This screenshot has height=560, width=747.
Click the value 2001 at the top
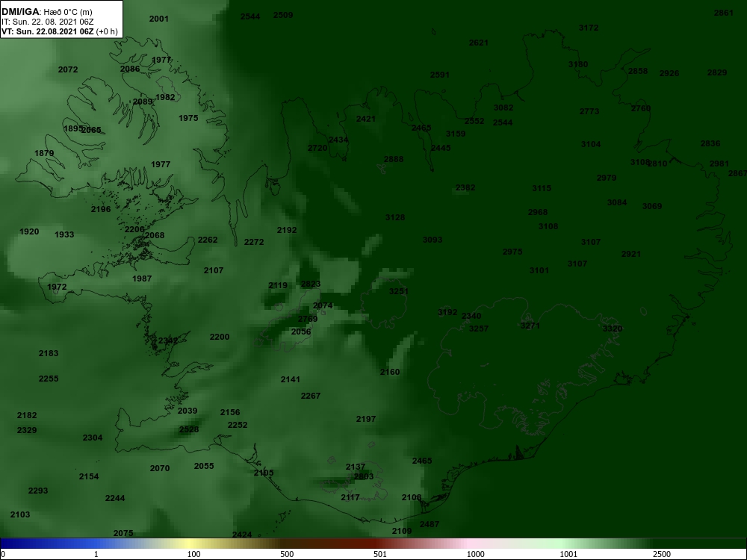click(x=159, y=19)
